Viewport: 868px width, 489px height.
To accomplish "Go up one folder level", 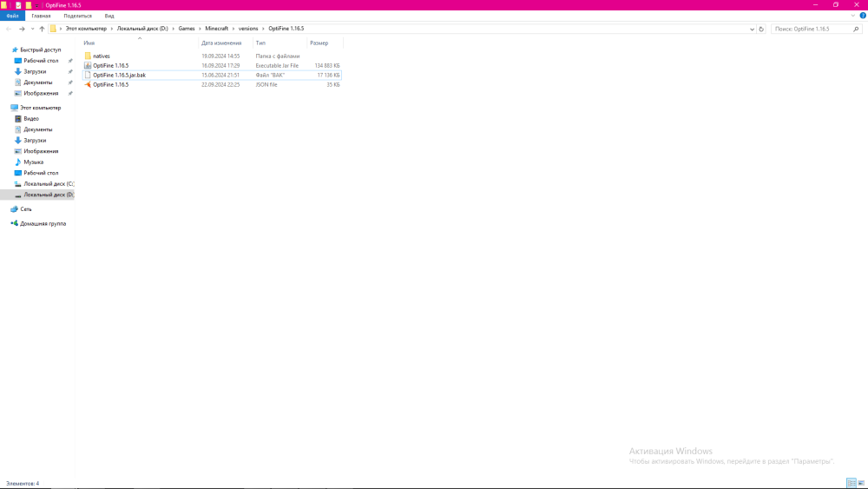I will 42,29.
